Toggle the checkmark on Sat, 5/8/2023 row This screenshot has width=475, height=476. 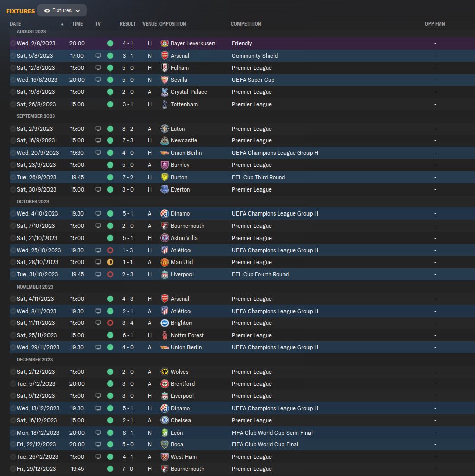point(13,56)
